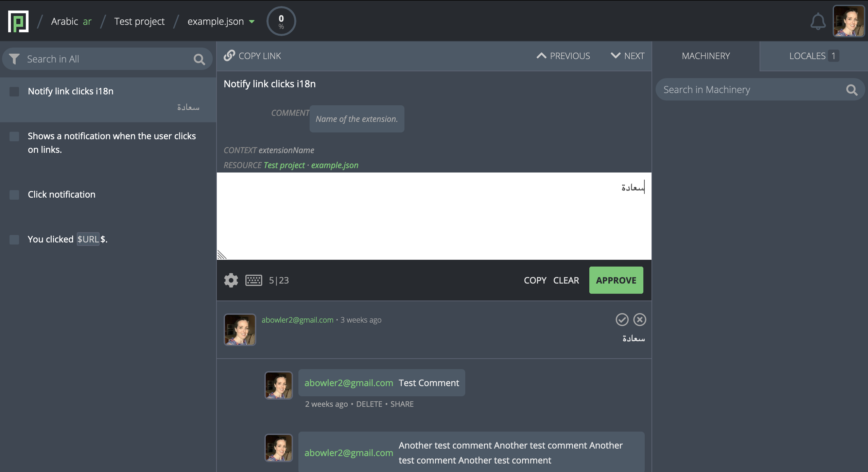Open editor settings gear icon
The image size is (868, 472).
tap(231, 280)
